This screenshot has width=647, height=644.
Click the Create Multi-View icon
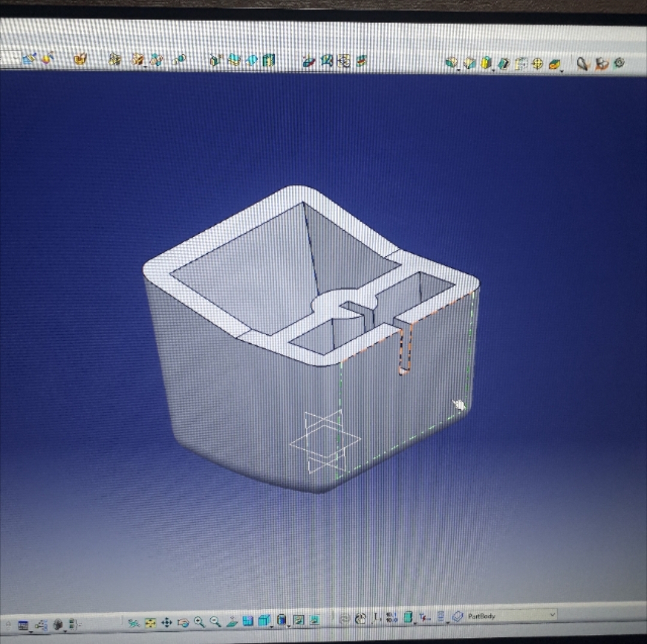(247, 621)
